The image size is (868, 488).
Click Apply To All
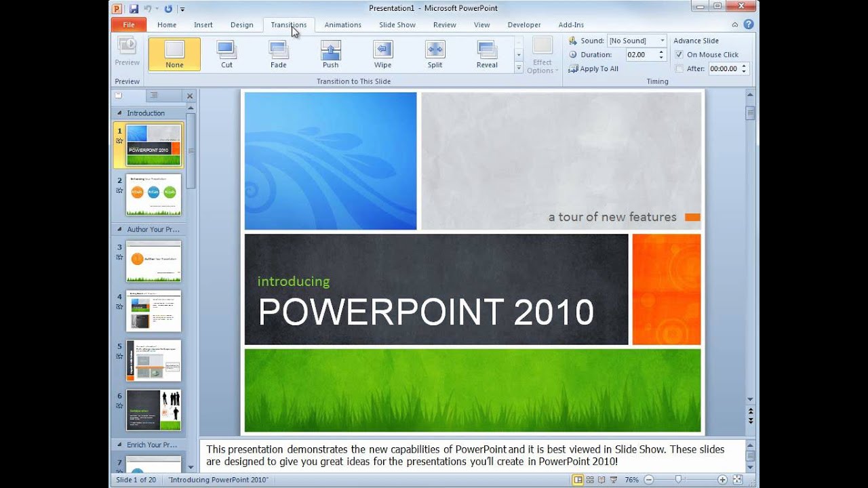pyautogui.click(x=594, y=68)
